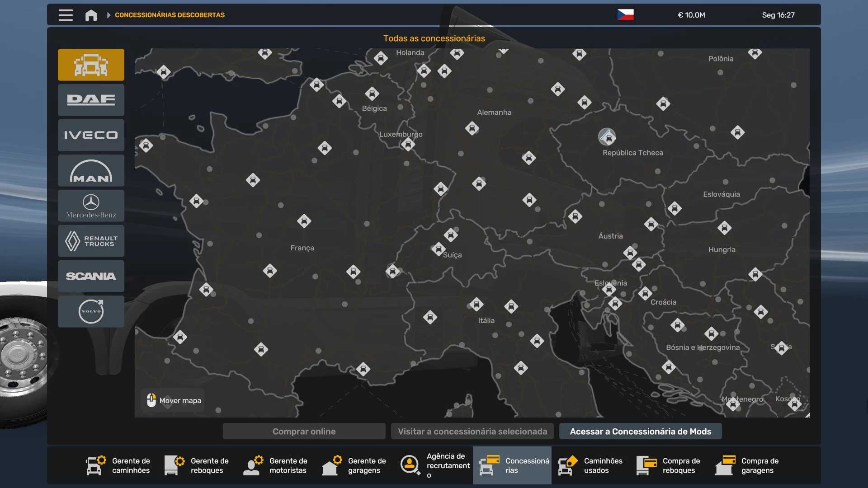Select the Volvo brand filter
The image size is (868, 488).
pos(91,311)
